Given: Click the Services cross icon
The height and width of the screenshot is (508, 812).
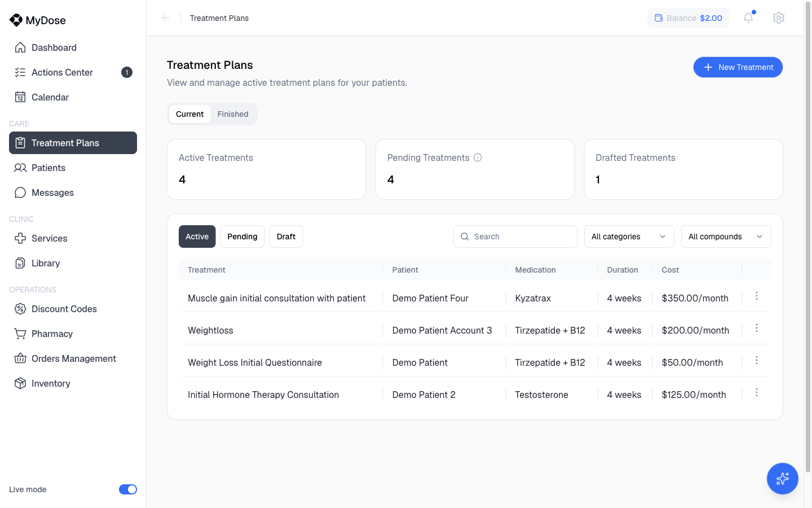Looking at the screenshot, I should pyautogui.click(x=20, y=238).
